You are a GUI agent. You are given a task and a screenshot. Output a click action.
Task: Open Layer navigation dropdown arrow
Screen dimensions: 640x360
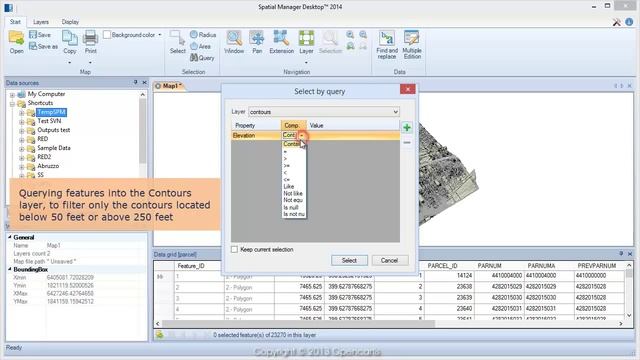click(306, 63)
